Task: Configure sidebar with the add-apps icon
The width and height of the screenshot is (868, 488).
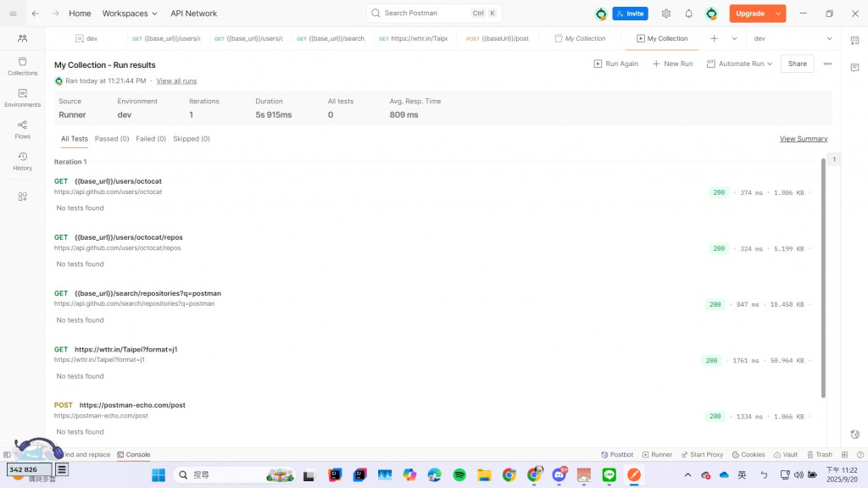Action: 22,197
